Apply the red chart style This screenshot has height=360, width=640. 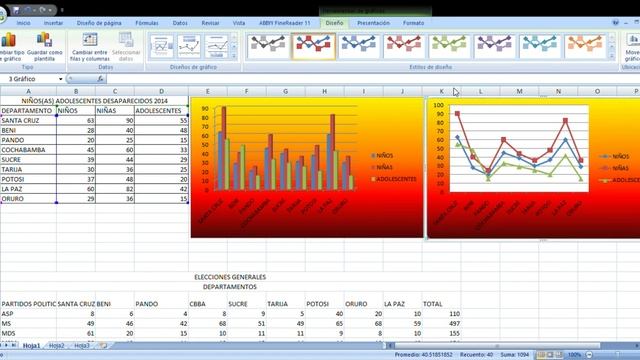pos(404,46)
